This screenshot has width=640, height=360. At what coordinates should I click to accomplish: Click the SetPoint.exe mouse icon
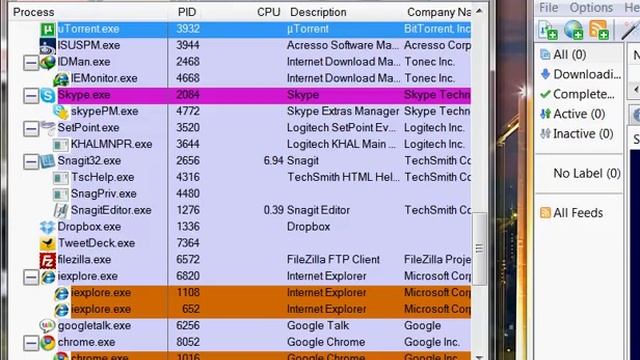48,128
